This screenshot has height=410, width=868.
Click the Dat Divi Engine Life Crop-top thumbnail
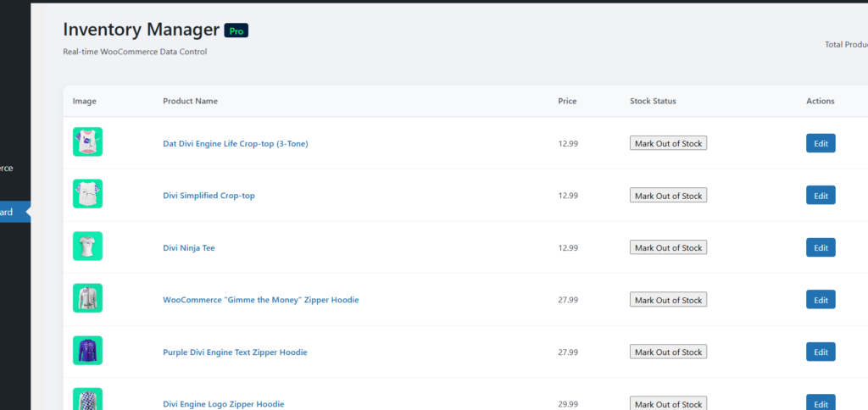point(87,142)
